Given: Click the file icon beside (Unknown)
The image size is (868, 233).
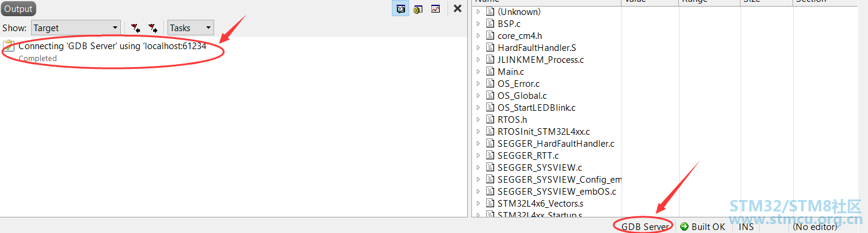Looking at the screenshot, I should click(490, 11).
